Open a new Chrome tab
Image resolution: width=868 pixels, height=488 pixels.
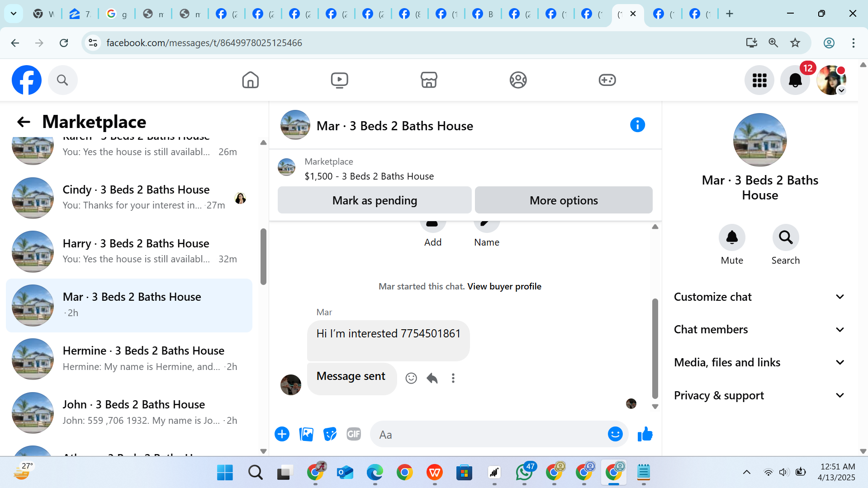pos(729,14)
